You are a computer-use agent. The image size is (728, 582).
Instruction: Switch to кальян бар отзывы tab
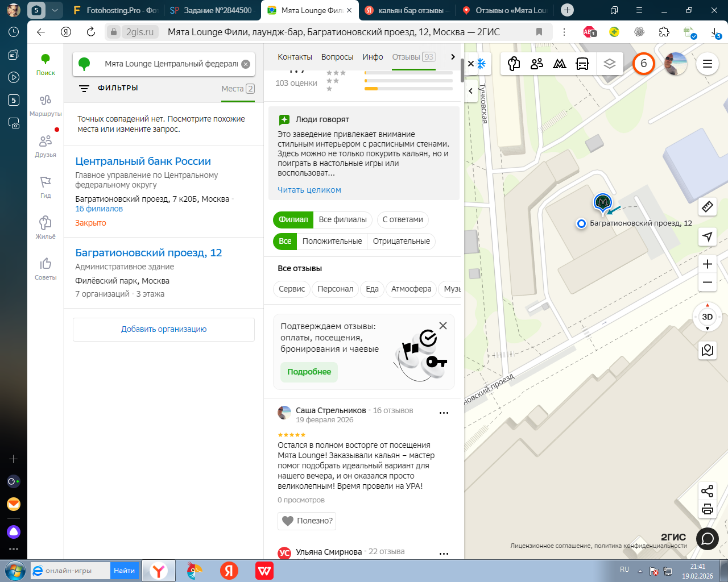pyautogui.click(x=407, y=10)
